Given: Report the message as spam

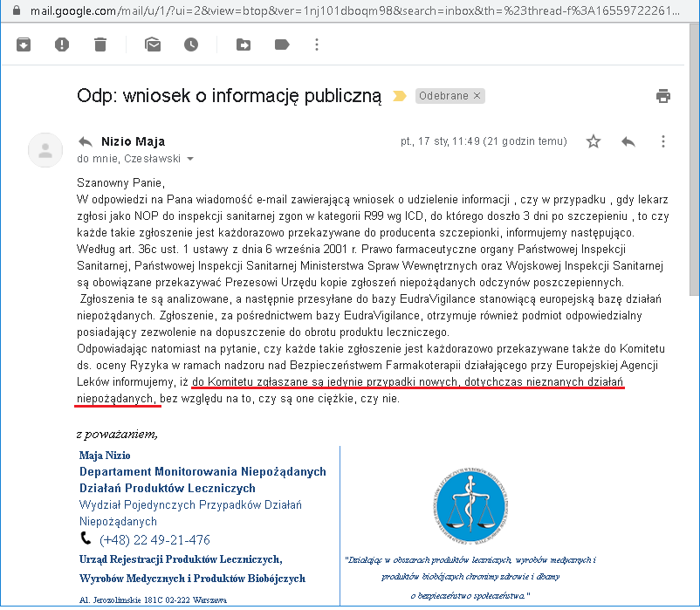Looking at the screenshot, I should pyautogui.click(x=62, y=45).
